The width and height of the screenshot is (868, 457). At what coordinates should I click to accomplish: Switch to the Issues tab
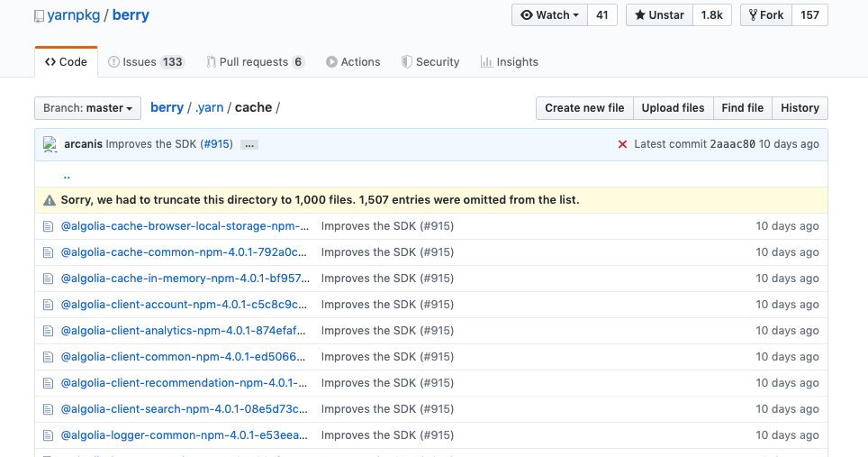coord(146,62)
